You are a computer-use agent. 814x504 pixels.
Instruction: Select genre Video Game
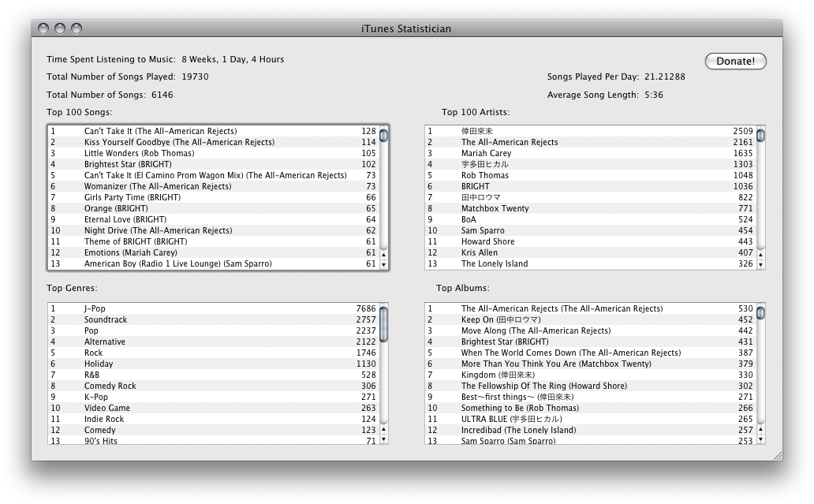coord(214,408)
